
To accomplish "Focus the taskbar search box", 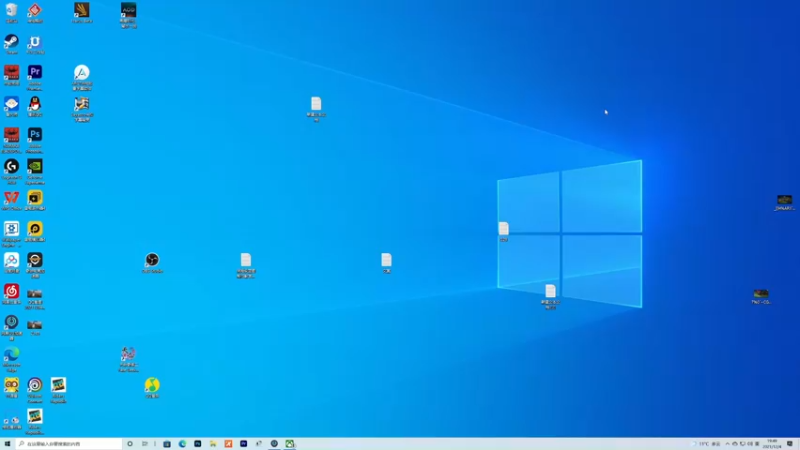I will point(69,444).
